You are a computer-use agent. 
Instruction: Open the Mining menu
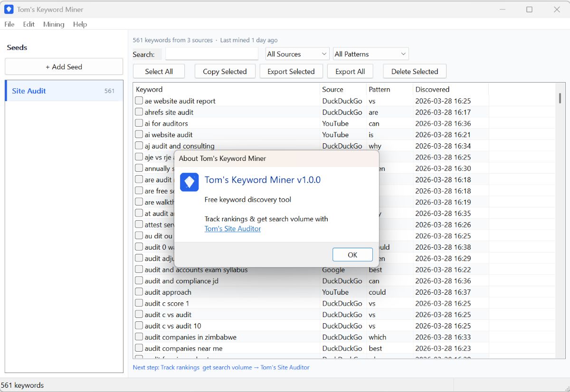[53, 24]
